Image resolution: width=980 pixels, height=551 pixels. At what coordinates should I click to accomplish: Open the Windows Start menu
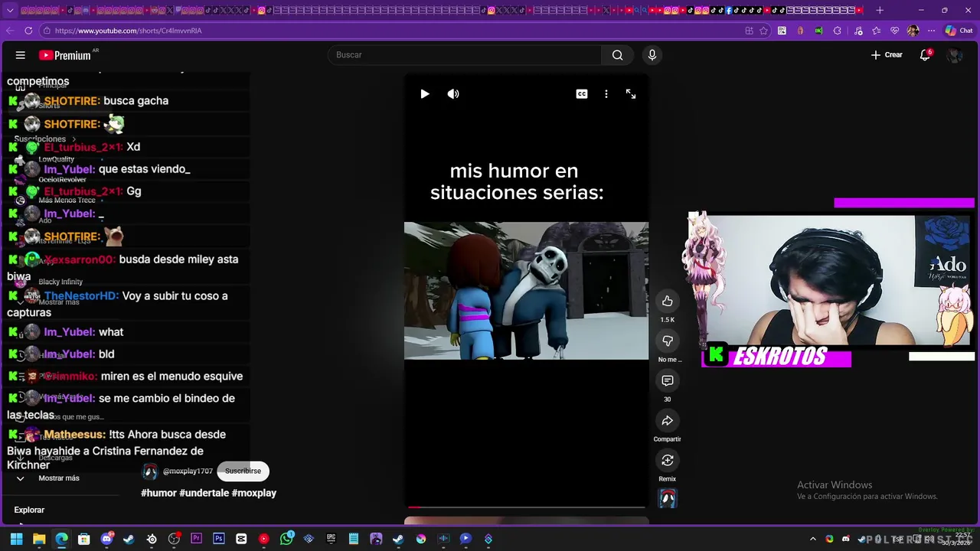(x=16, y=539)
